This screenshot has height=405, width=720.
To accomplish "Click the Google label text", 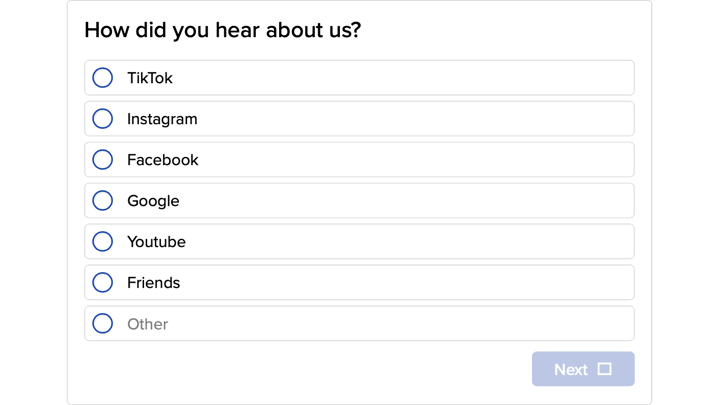I will pos(153,201).
